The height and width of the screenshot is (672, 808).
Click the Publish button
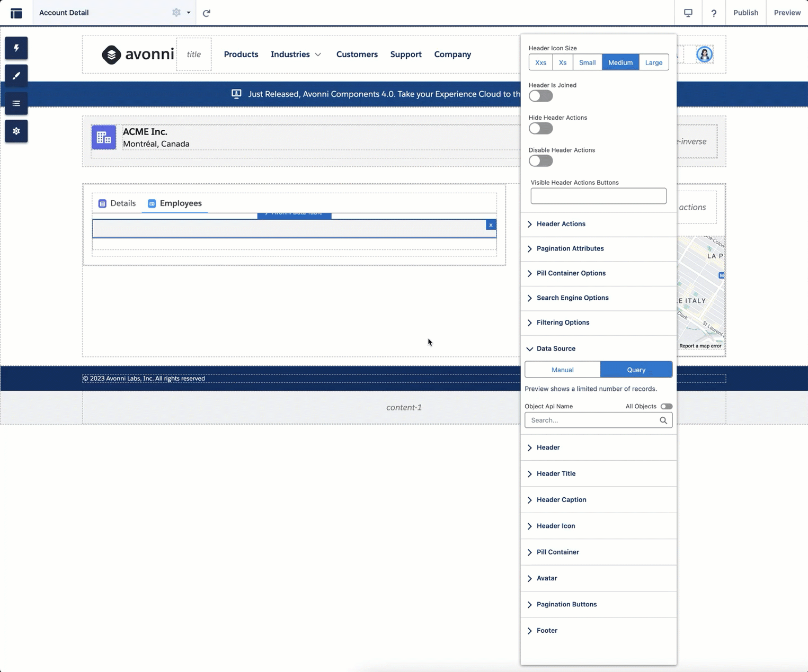[745, 13]
